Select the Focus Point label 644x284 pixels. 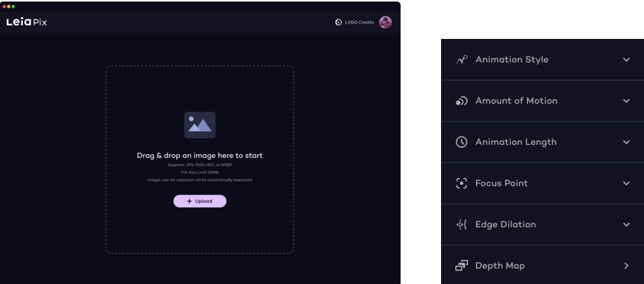501,183
